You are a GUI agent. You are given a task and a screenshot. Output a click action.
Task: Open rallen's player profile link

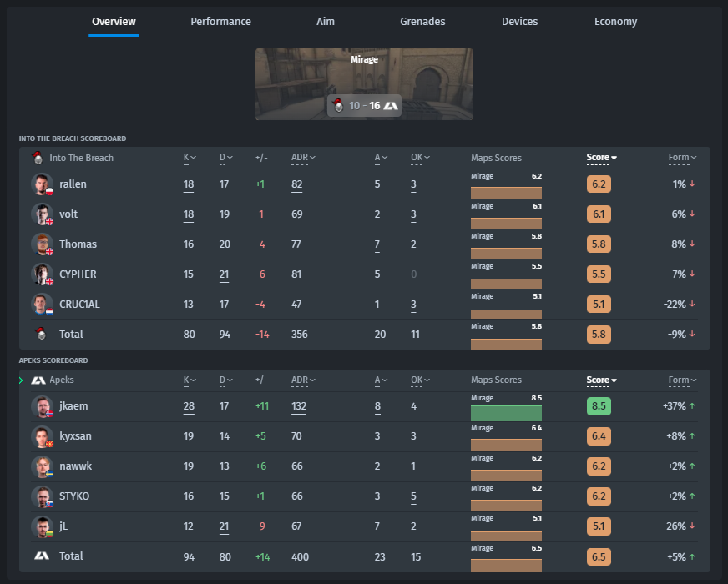(x=73, y=184)
